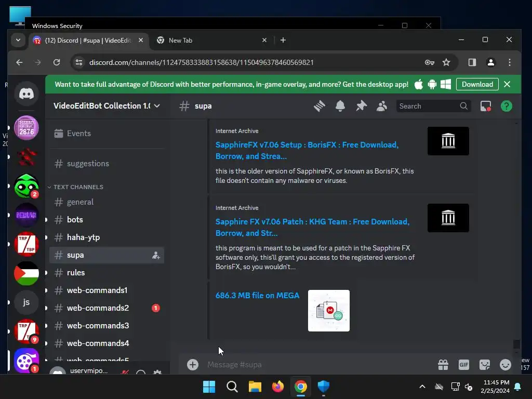Viewport: 532px width, 399px height.
Task: Open the attachment plus button
Action: (192, 365)
